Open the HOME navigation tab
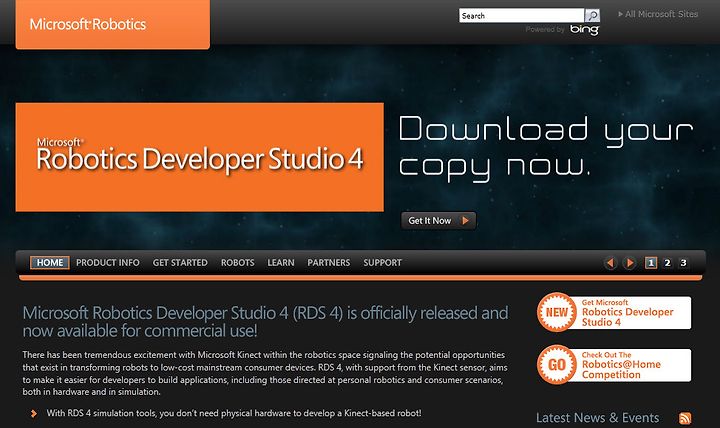 (50, 263)
